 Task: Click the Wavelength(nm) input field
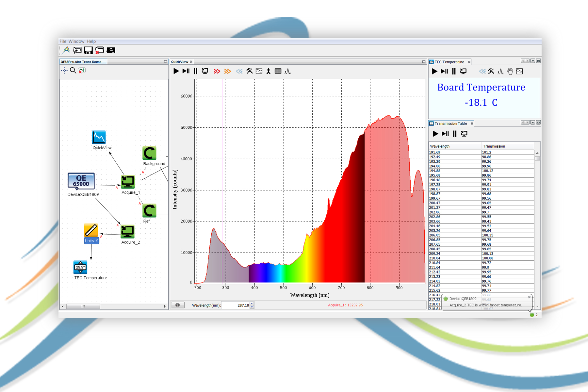235,305
